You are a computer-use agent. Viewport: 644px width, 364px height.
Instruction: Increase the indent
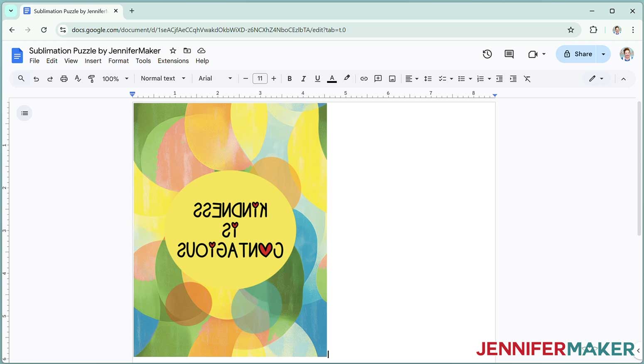513,79
